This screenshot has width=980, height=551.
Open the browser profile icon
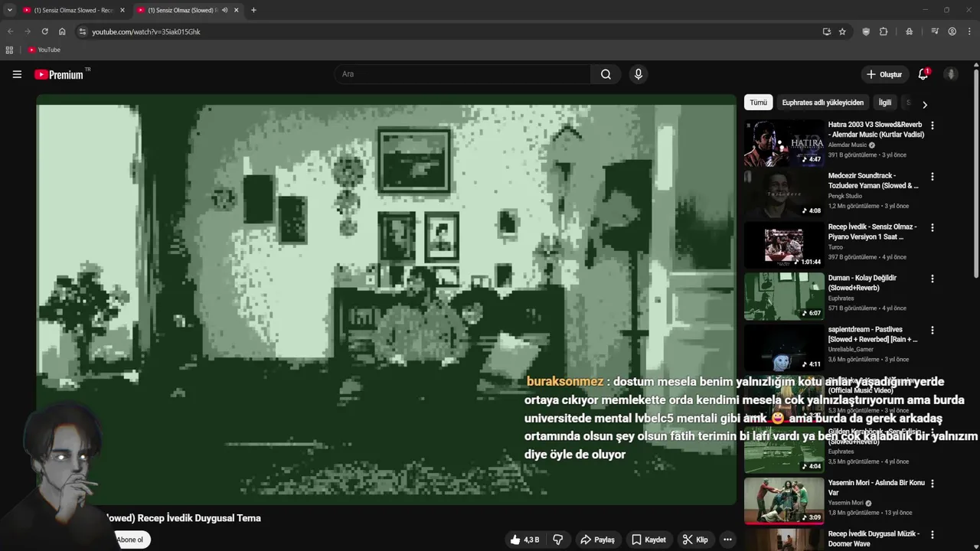pyautogui.click(x=952, y=31)
